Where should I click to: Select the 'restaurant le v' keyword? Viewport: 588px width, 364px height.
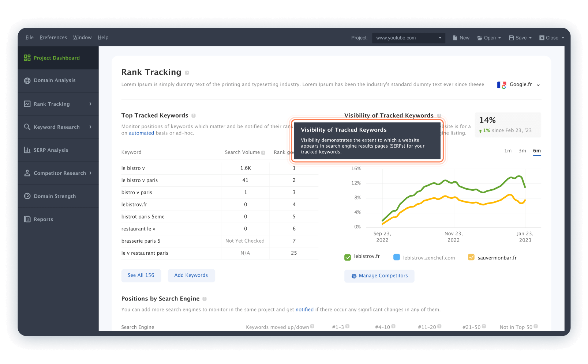click(138, 229)
